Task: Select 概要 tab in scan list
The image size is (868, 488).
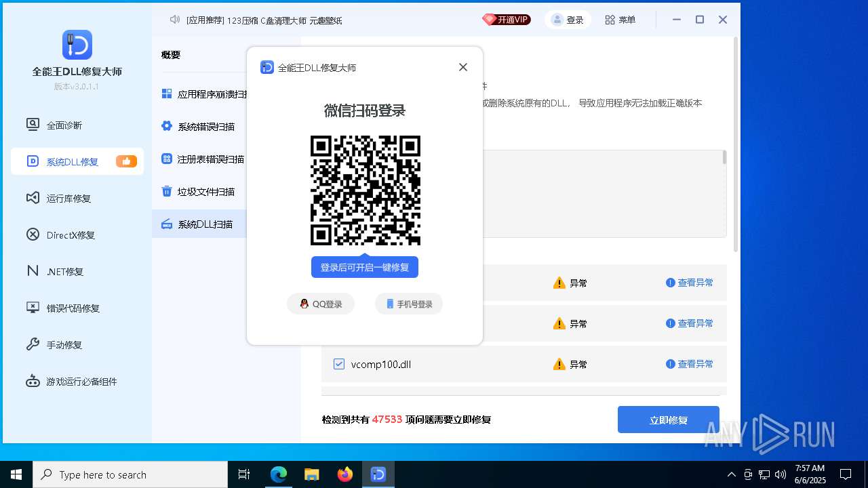Action: coord(171,55)
